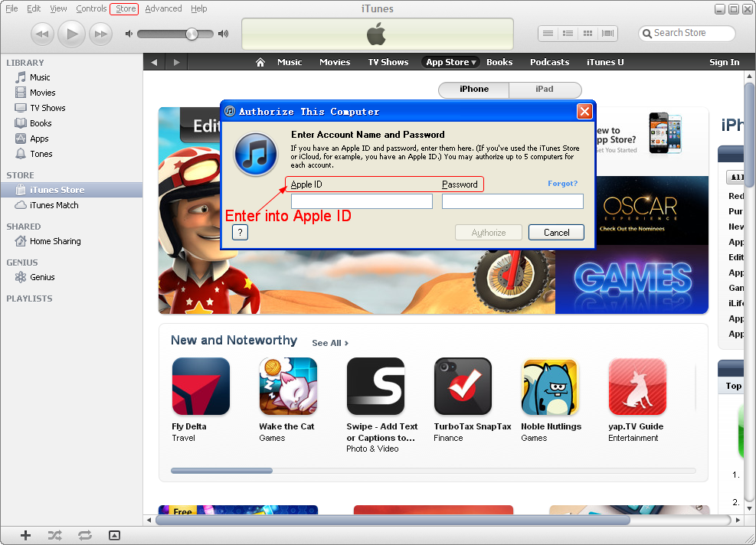
Task: Open the Help menu
Action: tap(198, 8)
